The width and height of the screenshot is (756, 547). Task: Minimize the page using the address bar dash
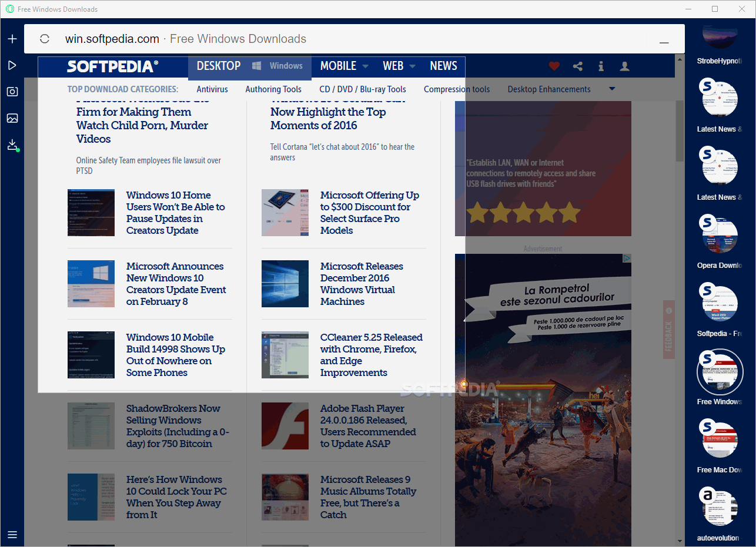(664, 43)
